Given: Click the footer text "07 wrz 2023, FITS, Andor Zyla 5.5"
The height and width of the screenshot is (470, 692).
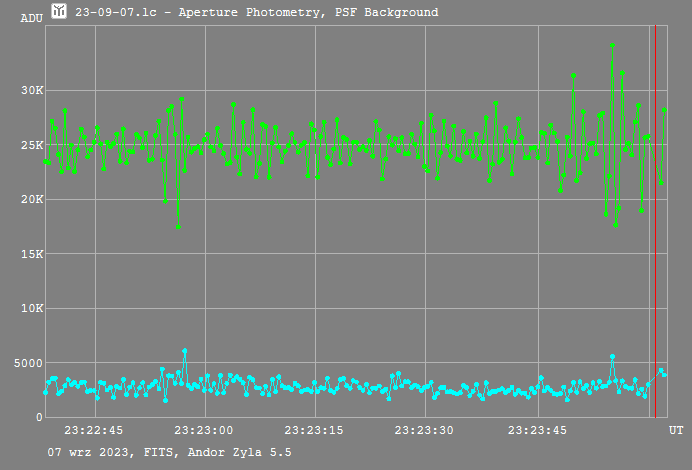Looking at the screenshot, I should (x=169, y=452).
